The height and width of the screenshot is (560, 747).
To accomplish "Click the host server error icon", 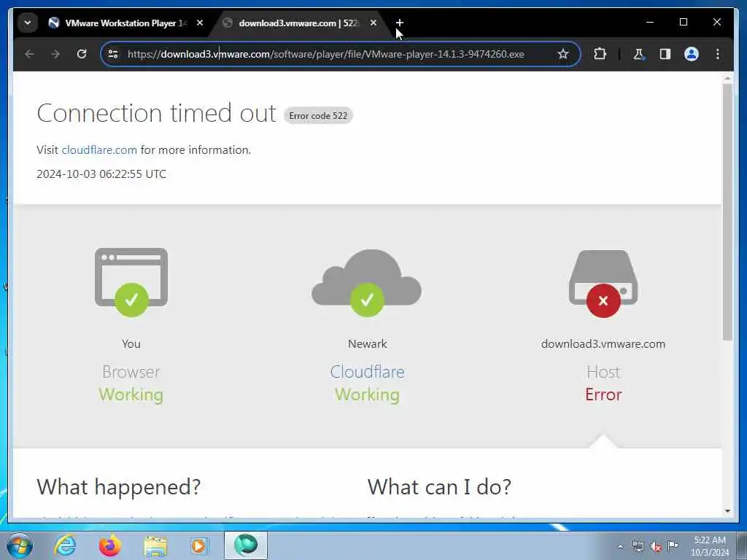I will (x=603, y=284).
